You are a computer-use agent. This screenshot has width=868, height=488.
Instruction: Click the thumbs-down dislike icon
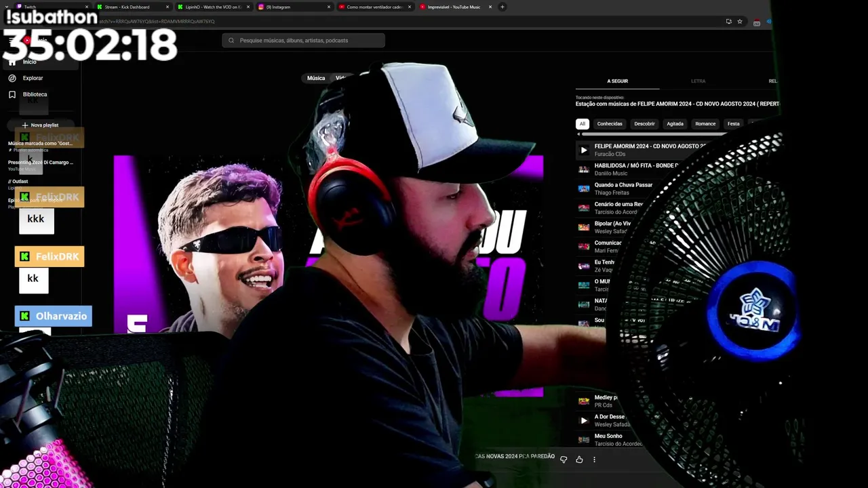[x=564, y=460]
